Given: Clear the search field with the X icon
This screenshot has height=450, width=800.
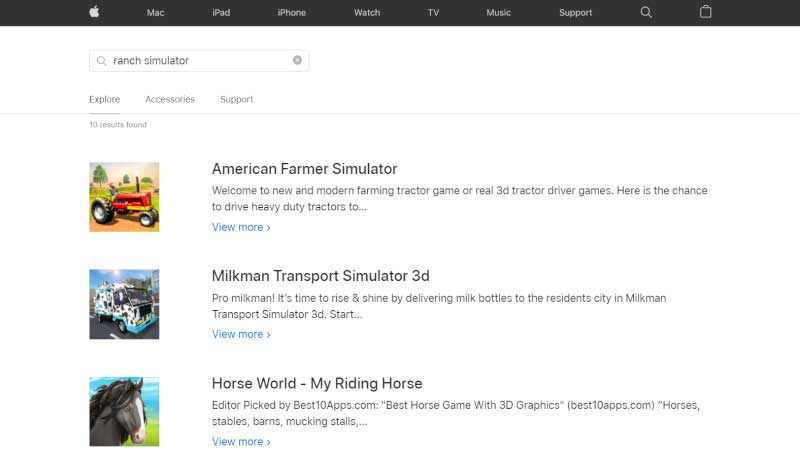Looking at the screenshot, I should pyautogui.click(x=297, y=60).
